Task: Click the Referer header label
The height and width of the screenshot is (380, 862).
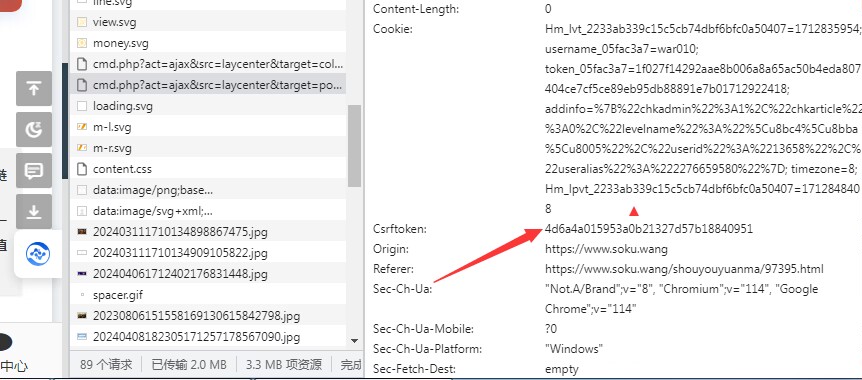Action: pos(393,269)
